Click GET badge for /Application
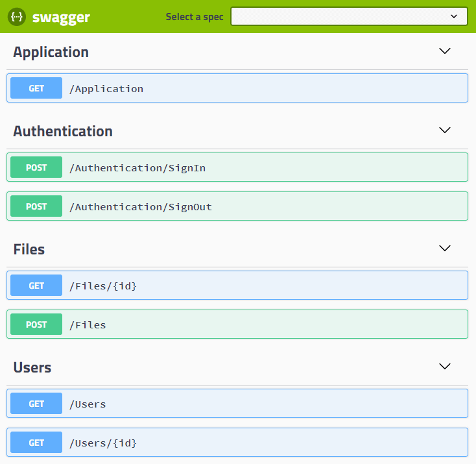The image size is (476, 464). point(36,88)
